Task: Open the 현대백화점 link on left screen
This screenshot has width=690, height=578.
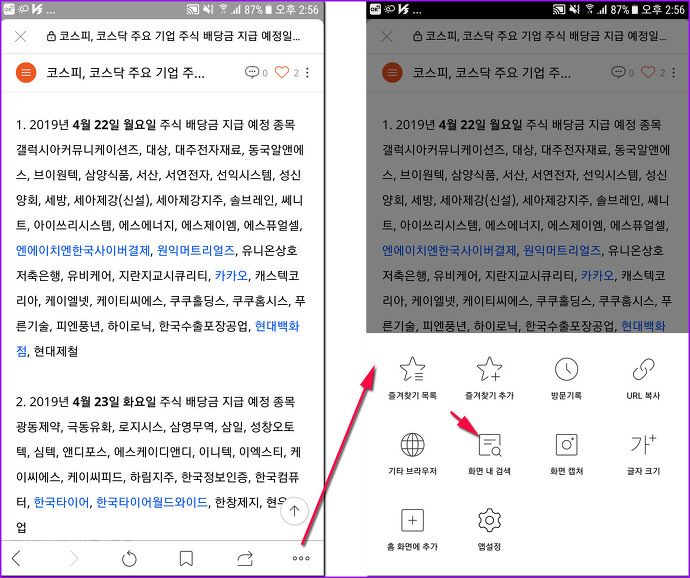Action: point(277,327)
